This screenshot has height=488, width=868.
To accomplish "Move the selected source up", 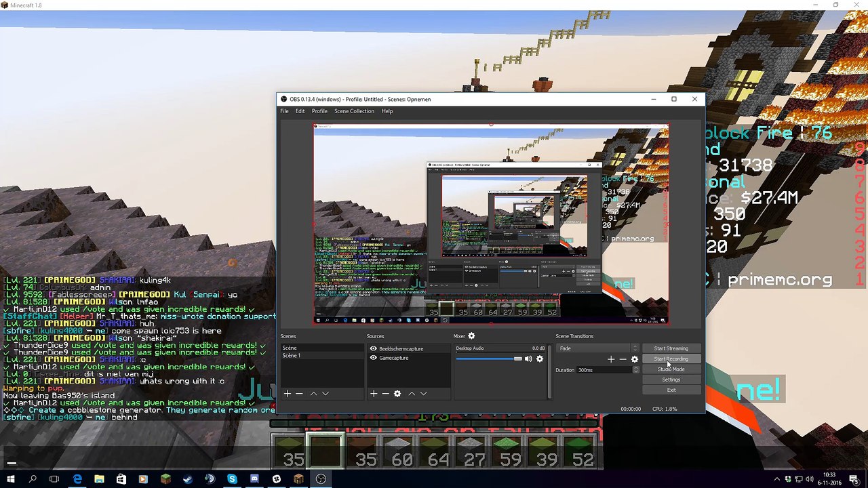I will click(x=412, y=394).
